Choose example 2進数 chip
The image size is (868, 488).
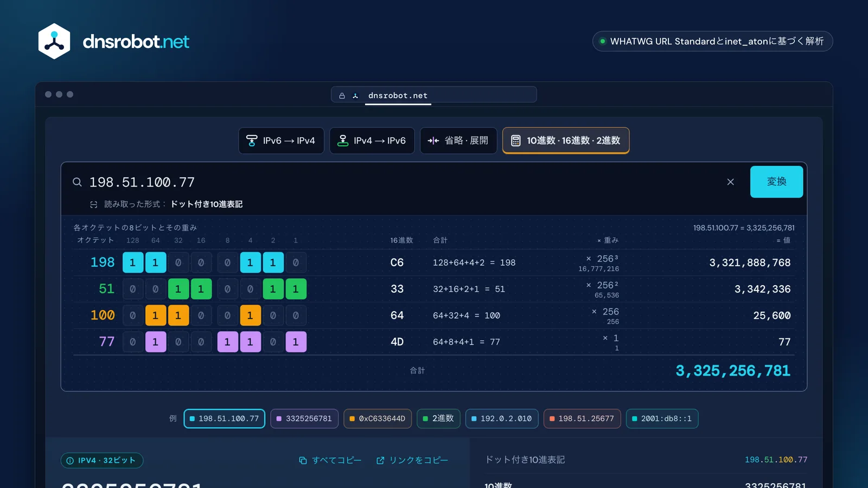[x=438, y=419]
